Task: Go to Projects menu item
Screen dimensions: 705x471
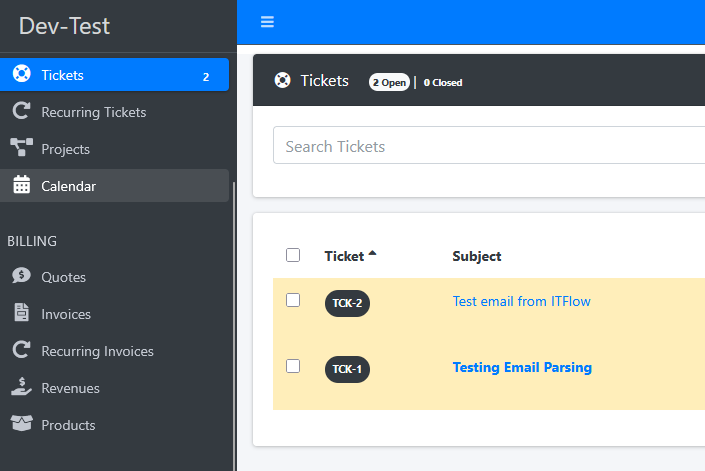Action: pos(114,148)
